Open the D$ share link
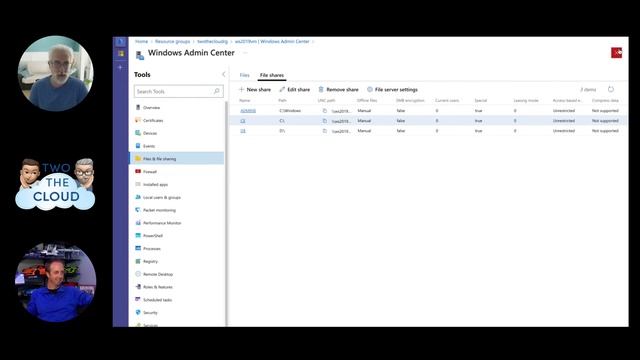 (242, 131)
